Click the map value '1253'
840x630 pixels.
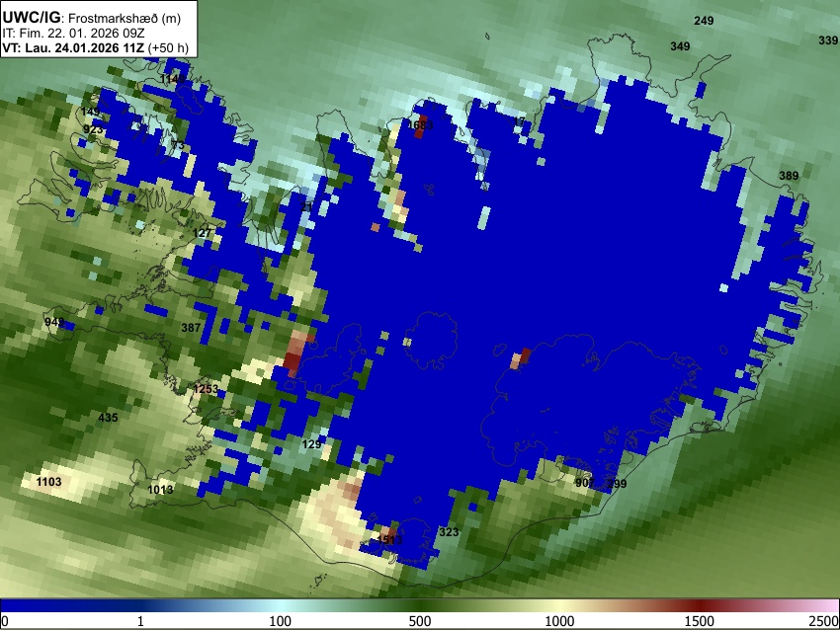(206, 389)
